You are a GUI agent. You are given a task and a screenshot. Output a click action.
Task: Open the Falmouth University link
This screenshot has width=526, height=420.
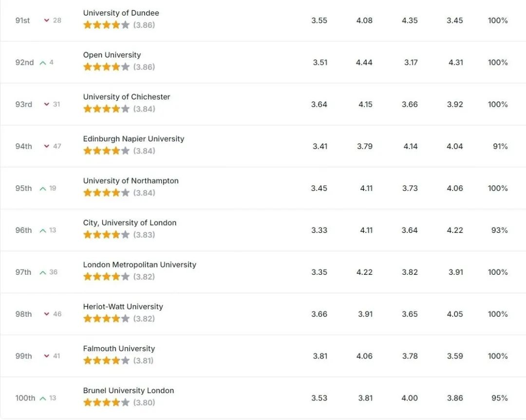119,349
